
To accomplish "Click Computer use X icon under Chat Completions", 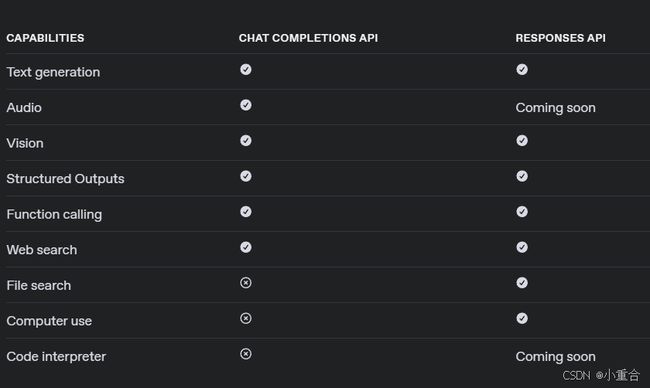I will (x=246, y=318).
